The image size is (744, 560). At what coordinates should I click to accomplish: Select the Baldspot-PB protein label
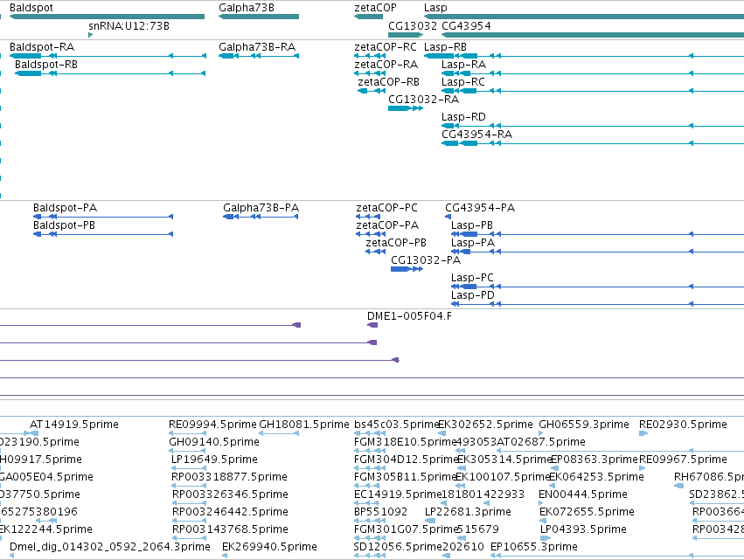(64, 225)
